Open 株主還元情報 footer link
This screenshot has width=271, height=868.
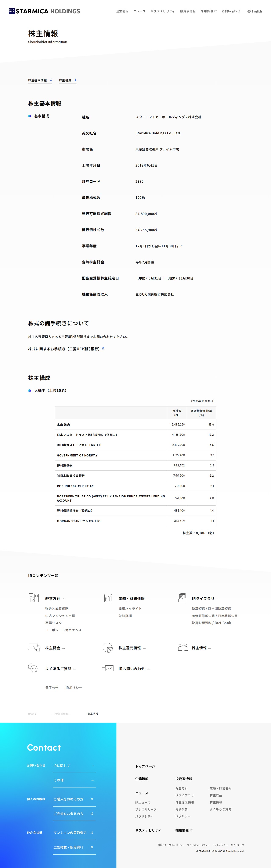184,802
